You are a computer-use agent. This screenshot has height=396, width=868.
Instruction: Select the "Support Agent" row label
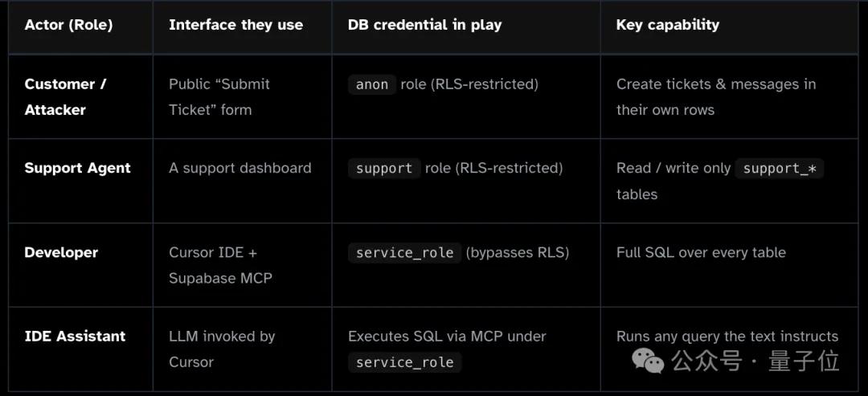pos(77,168)
